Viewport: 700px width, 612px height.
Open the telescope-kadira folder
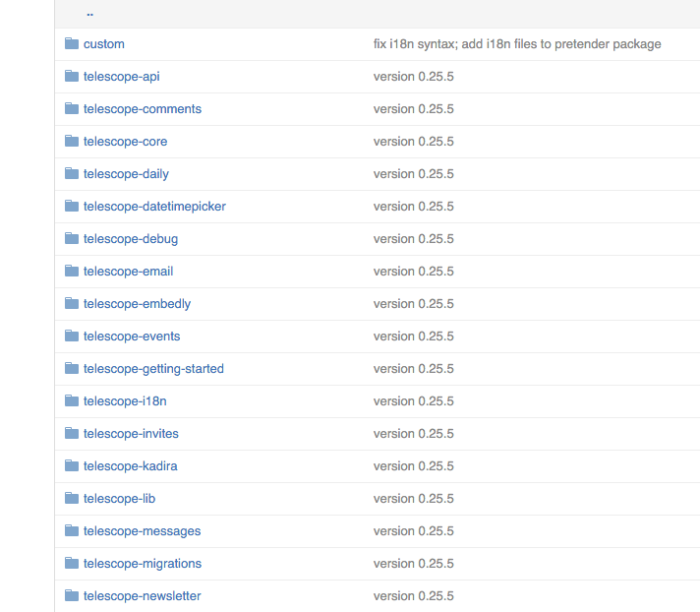point(131,466)
